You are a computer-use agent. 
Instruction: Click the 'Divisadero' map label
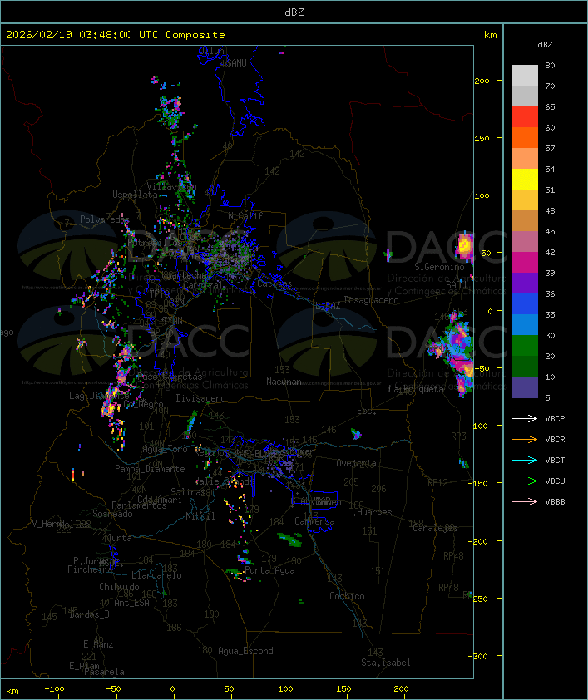coord(201,398)
